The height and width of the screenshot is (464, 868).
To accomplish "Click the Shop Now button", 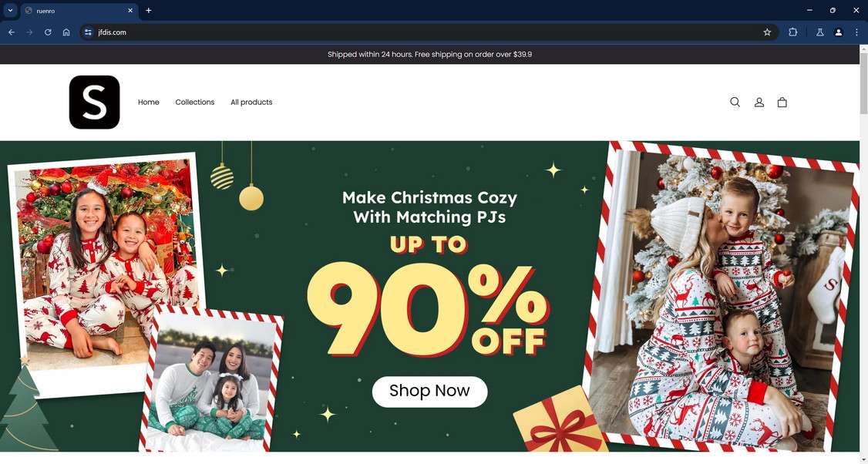I will 429,391.
